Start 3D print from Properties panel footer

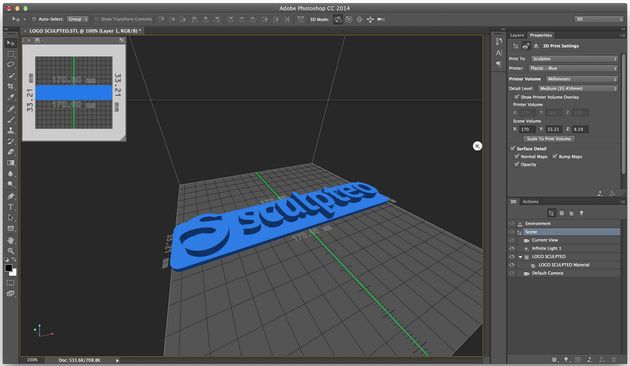coord(600,193)
